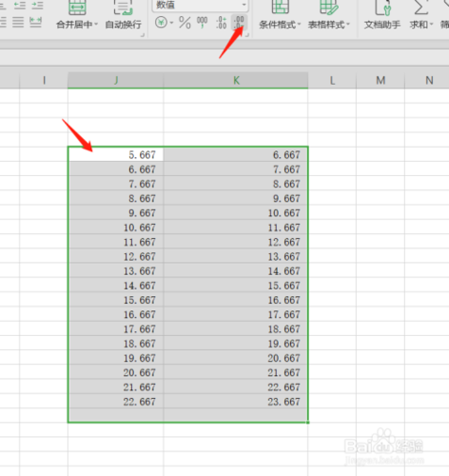Screen dimensions: 449x476
Task: Select column J cell 15.667
Action: point(116,300)
